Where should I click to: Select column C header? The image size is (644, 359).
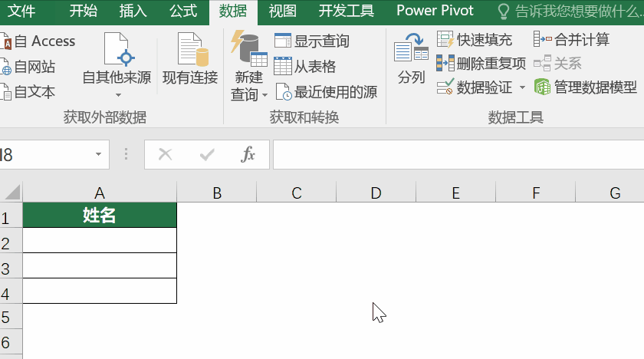[297, 193]
